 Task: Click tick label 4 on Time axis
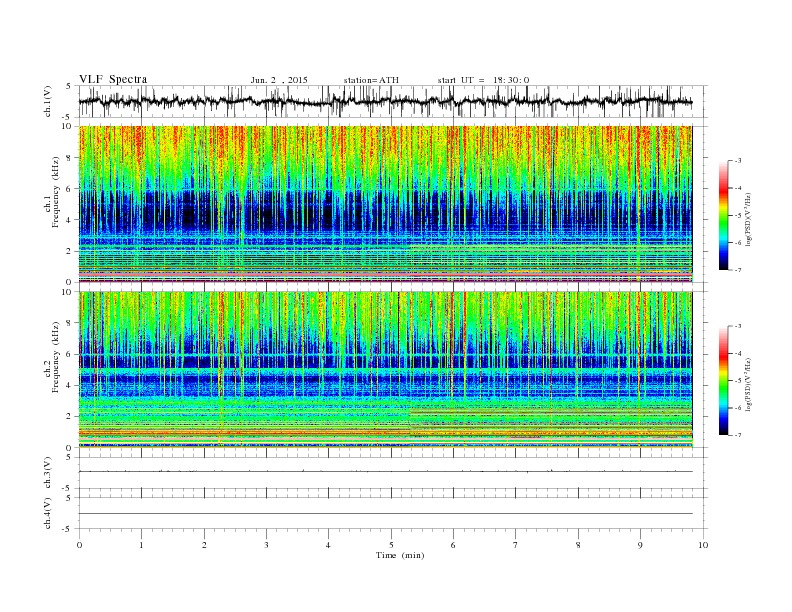point(328,545)
